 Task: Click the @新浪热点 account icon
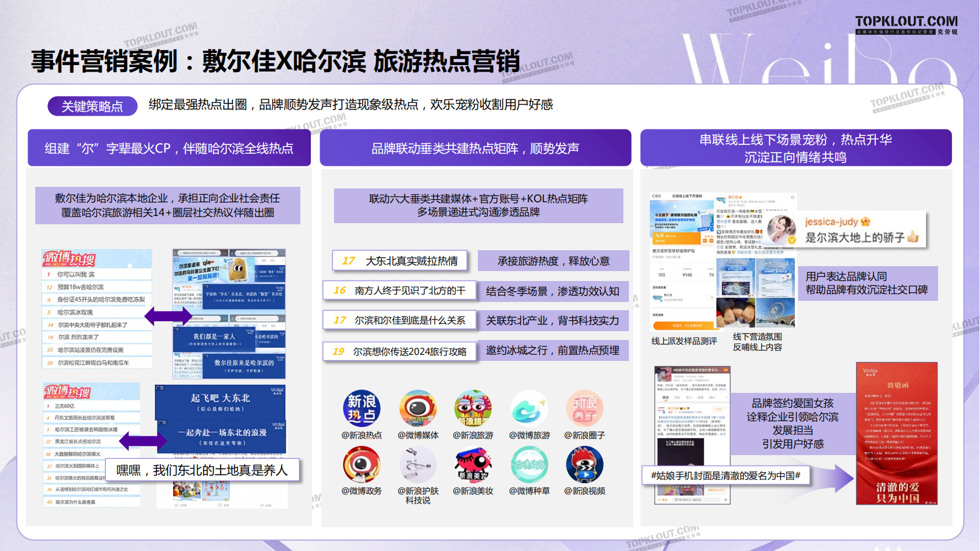[x=362, y=409]
